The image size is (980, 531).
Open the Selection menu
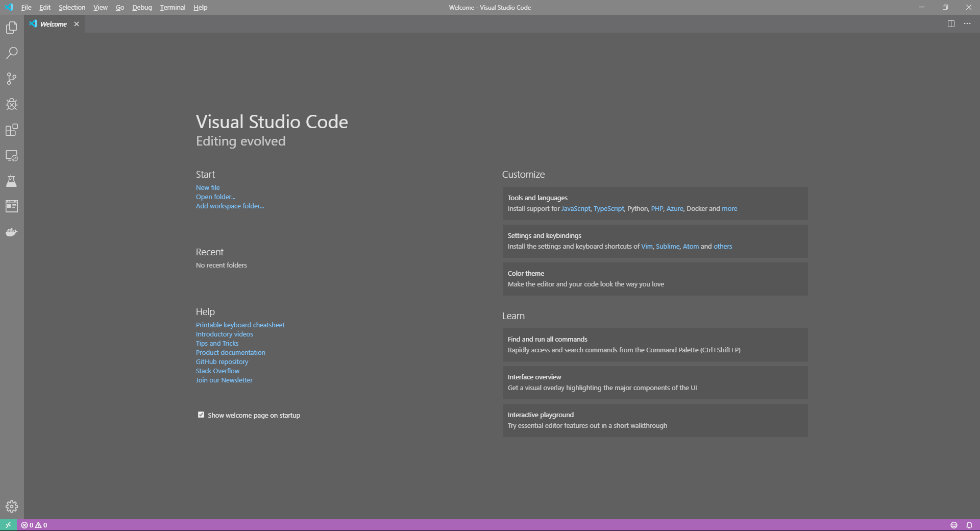point(72,7)
